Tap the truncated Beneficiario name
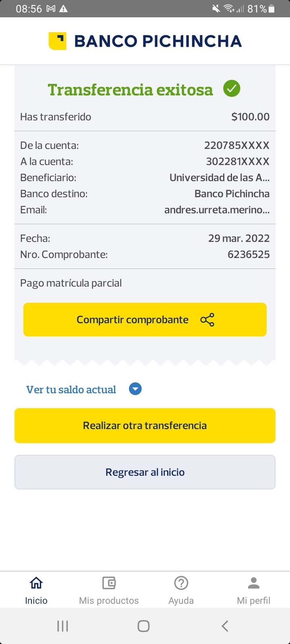The width and height of the screenshot is (290, 644). point(220,178)
